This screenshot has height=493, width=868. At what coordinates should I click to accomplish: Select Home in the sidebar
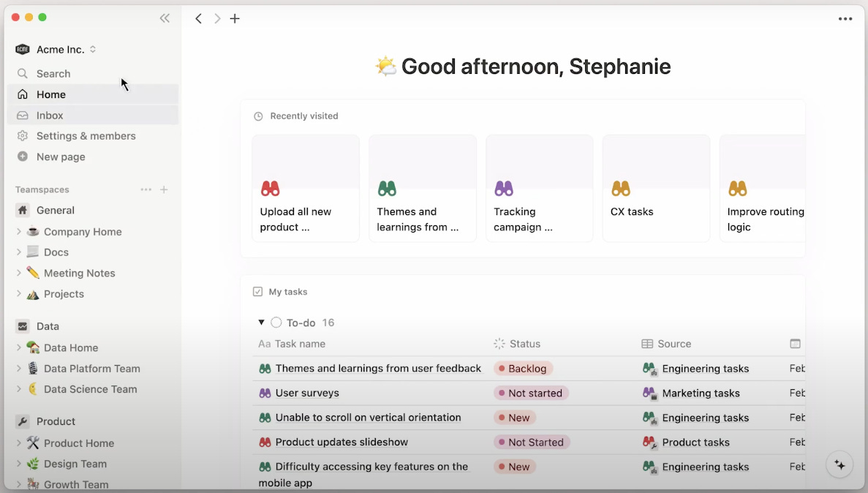tap(92, 94)
